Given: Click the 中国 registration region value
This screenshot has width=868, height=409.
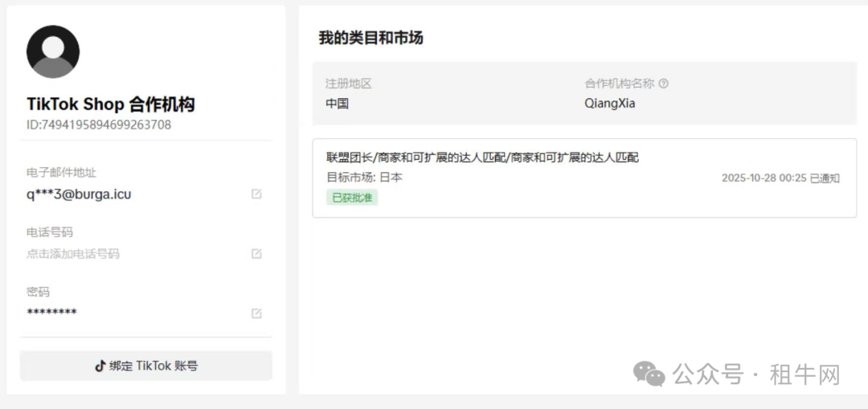Looking at the screenshot, I should coord(337,104).
